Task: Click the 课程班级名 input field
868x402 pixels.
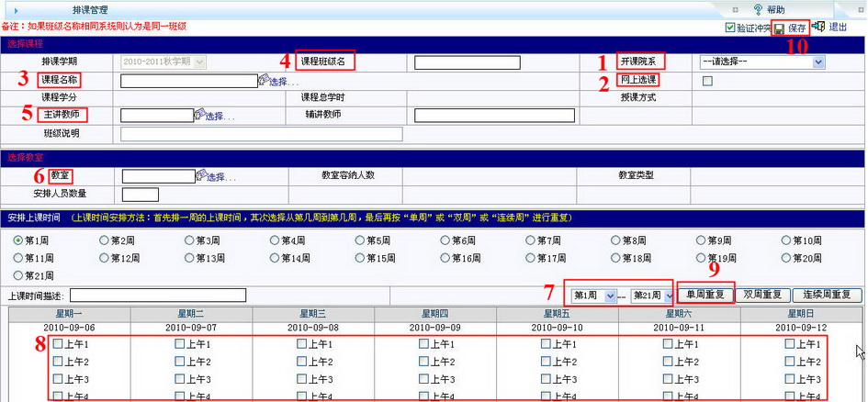Action: pos(468,62)
